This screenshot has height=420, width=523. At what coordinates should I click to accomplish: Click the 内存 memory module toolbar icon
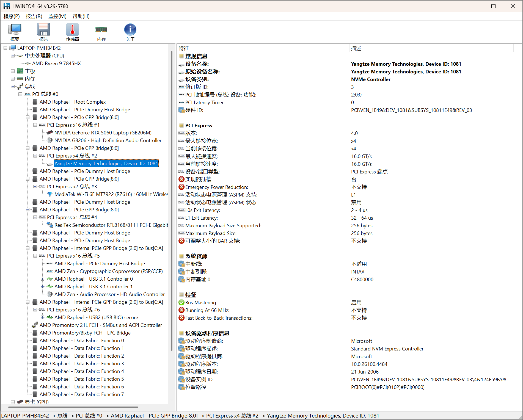(x=101, y=32)
